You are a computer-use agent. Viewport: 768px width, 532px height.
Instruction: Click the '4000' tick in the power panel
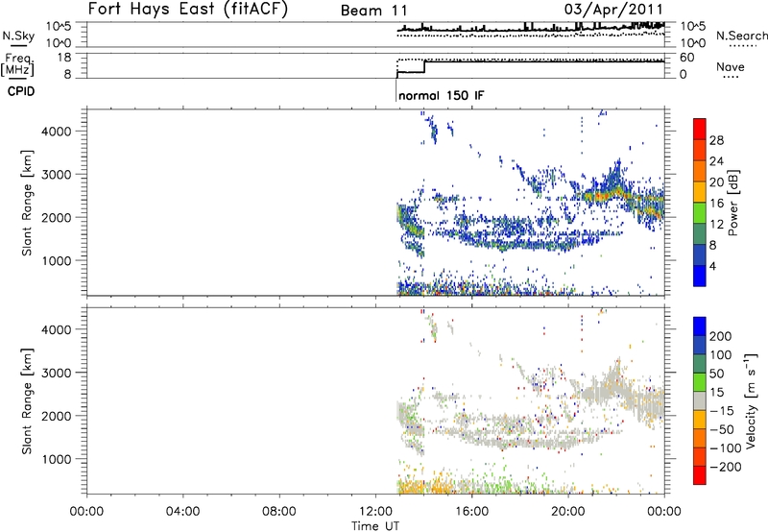56,132
